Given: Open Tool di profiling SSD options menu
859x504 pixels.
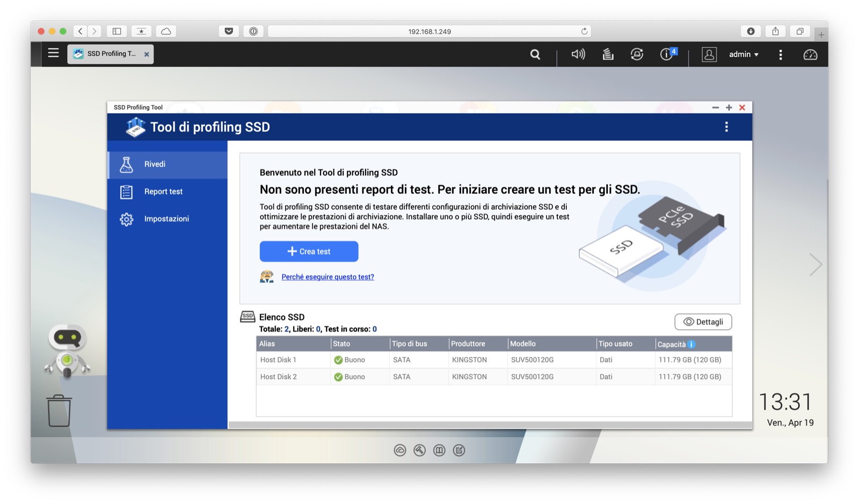Looking at the screenshot, I should tap(726, 127).
